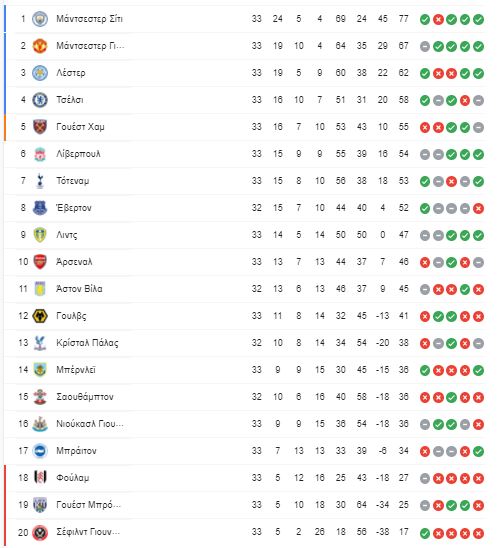Select the Άστον Βίλα team name

(x=79, y=289)
